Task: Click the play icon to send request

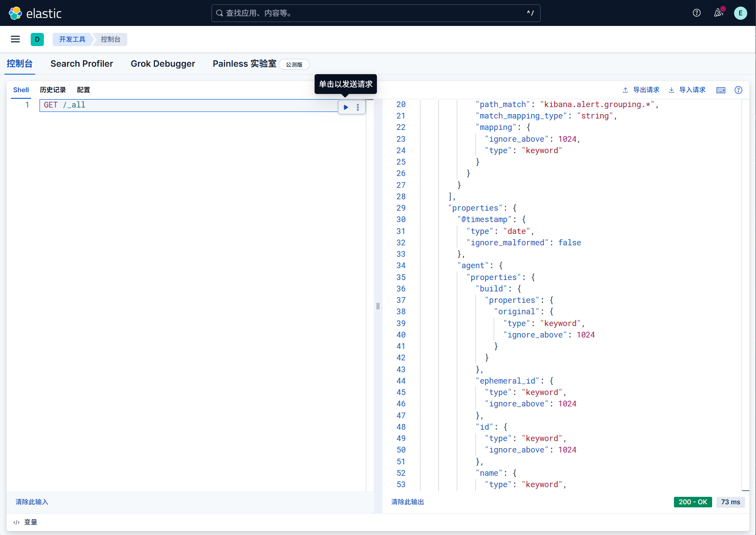Action: 346,107
